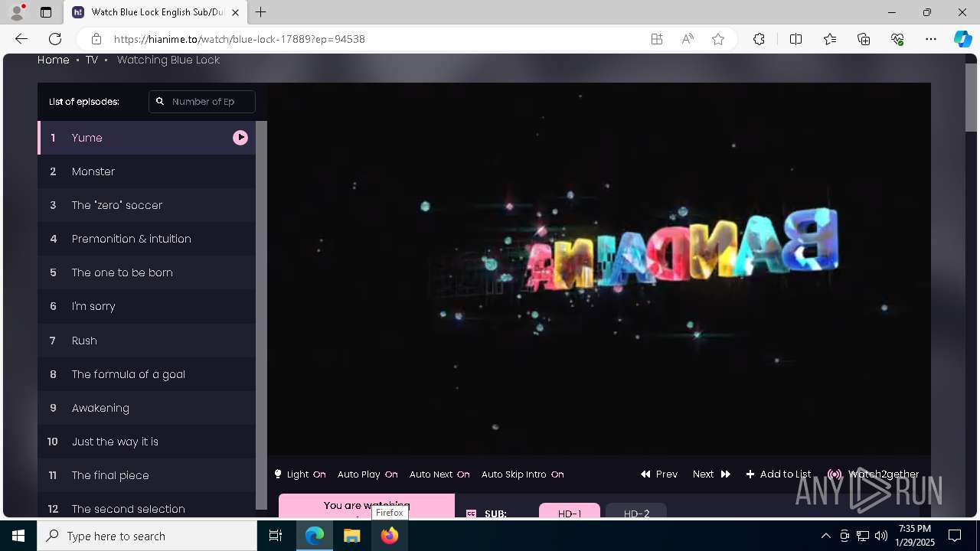Open the browser apps grid icon

tap(657, 39)
